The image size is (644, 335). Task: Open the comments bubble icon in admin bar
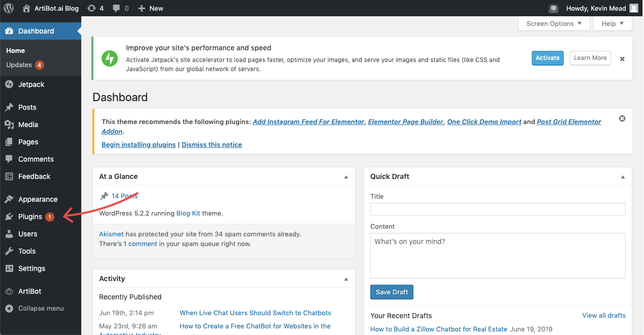116,9
